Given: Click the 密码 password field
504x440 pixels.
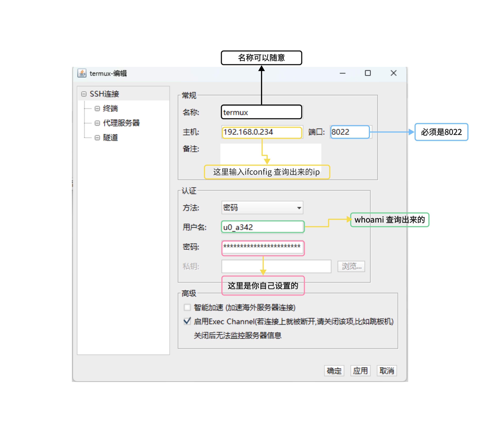Looking at the screenshot, I should (262, 247).
